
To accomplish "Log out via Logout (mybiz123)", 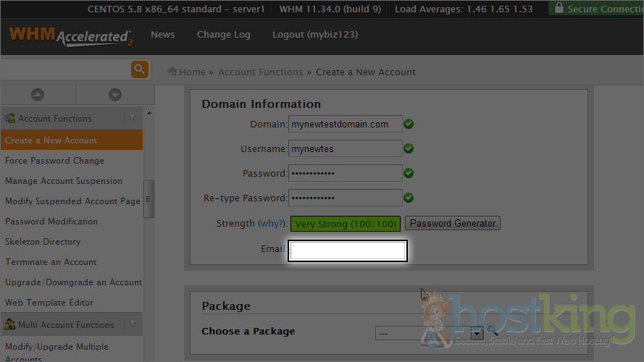I will (x=314, y=35).
